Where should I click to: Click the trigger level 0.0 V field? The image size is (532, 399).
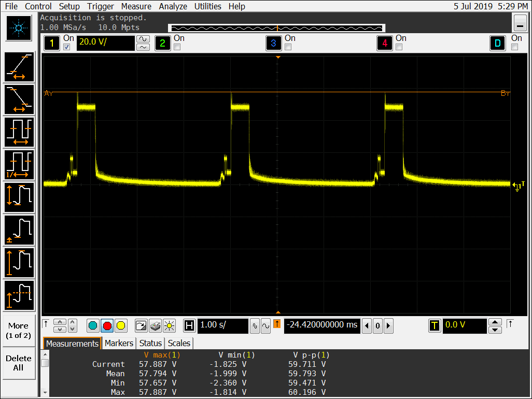pyautogui.click(x=465, y=326)
